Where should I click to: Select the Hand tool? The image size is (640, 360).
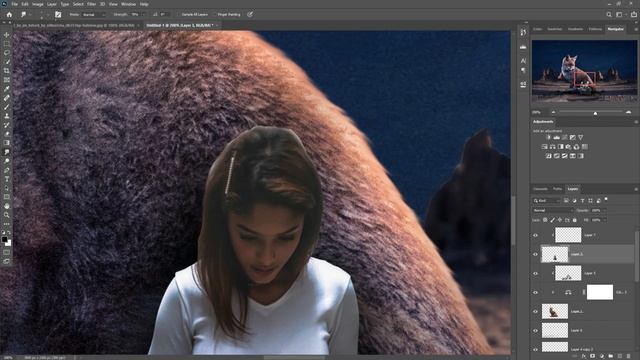(x=7, y=206)
